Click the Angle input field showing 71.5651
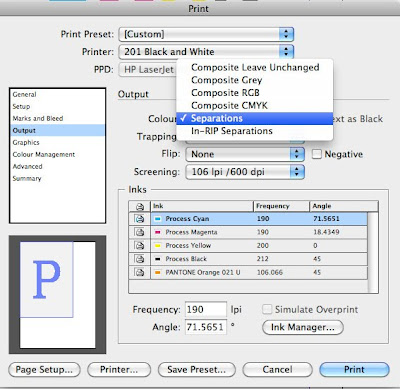Viewport: 400px width, 389px height. click(206, 327)
